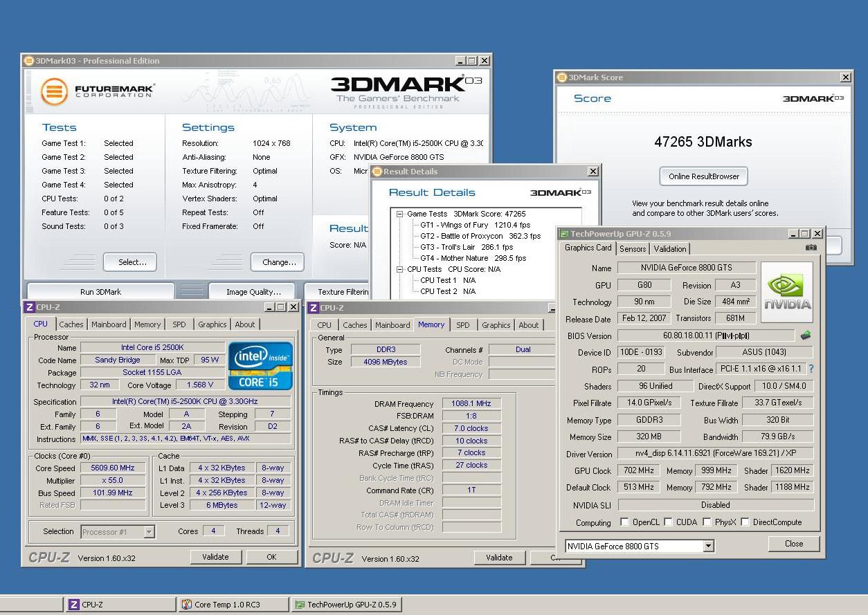Click GPU-Z screenshot camera icon
868x615 pixels.
click(x=811, y=248)
